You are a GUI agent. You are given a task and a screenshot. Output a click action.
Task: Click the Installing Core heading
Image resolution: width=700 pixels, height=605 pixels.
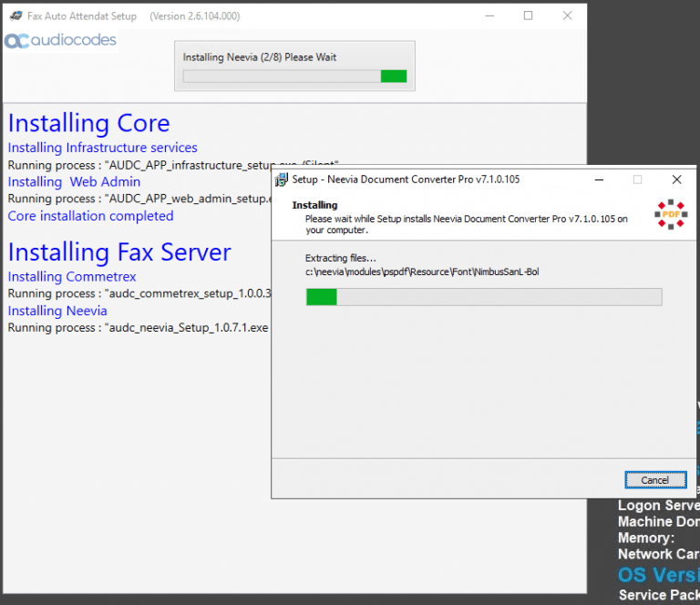coord(88,124)
